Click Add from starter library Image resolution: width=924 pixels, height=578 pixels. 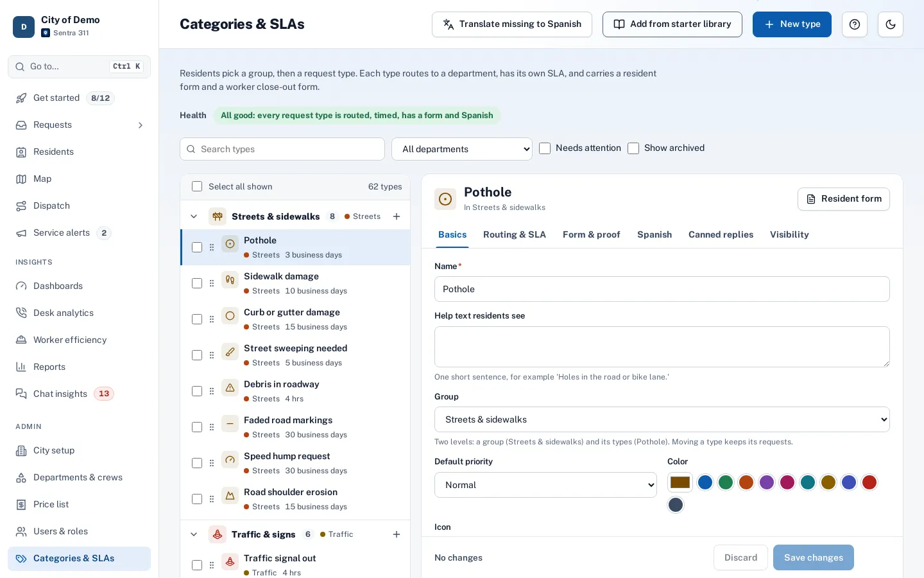pos(672,24)
